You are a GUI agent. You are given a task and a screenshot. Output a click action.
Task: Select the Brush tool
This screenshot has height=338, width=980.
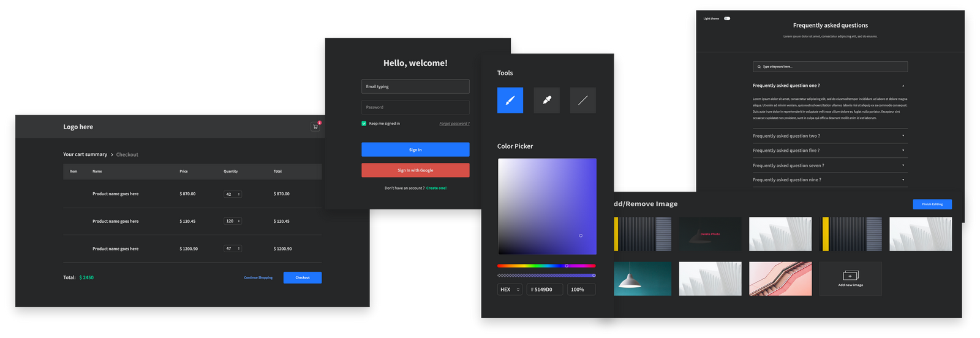pos(510,100)
